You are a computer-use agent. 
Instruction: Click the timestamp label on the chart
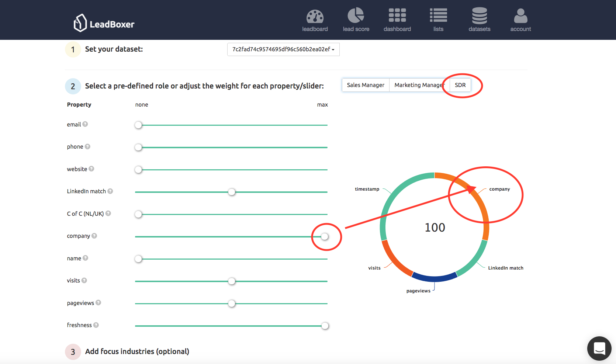367,189
